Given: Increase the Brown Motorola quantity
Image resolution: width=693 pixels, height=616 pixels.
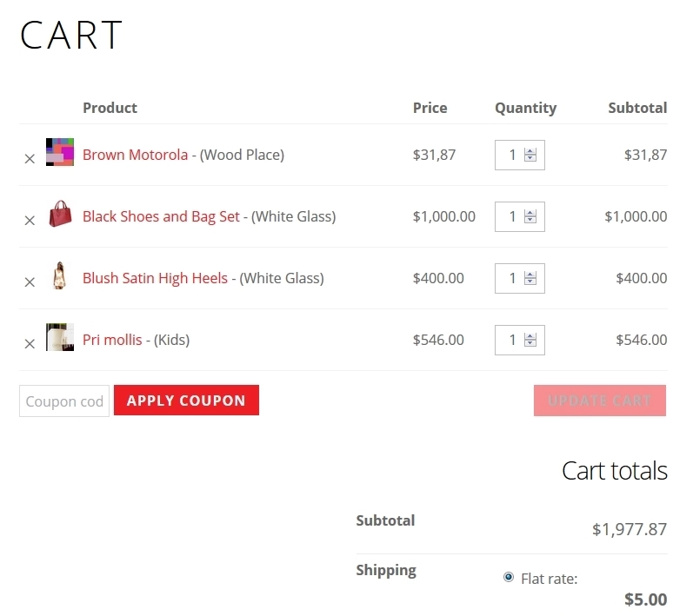Looking at the screenshot, I should (530, 151).
